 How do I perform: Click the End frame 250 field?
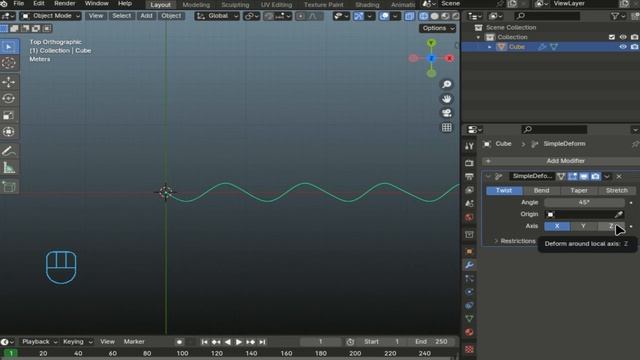point(432,342)
